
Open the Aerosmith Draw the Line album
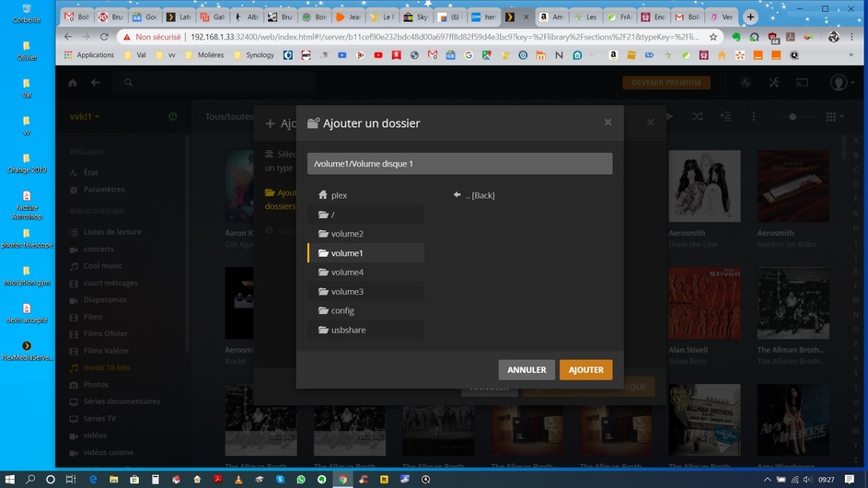coord(704,186)
